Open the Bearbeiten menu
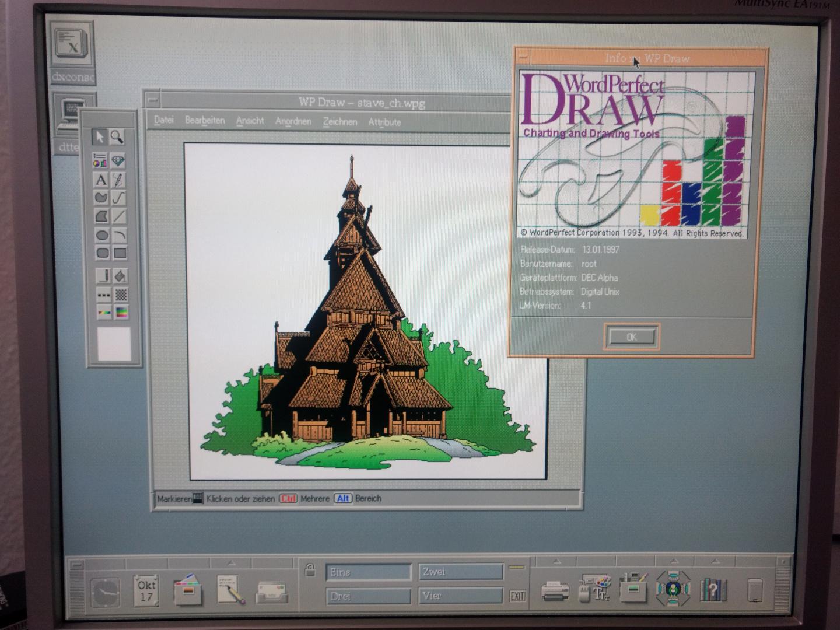 [x=205, y=120]
